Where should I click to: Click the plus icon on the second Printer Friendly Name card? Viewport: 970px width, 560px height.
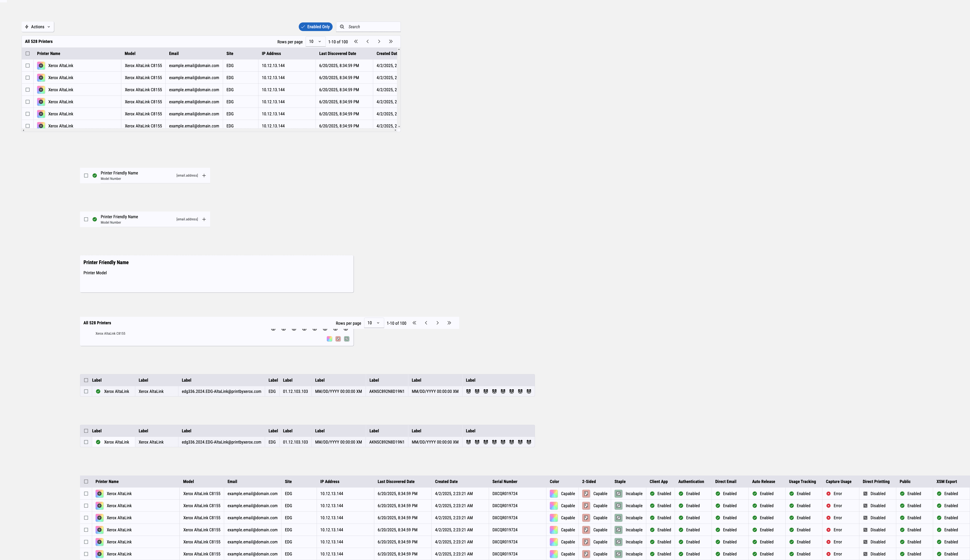204,219
